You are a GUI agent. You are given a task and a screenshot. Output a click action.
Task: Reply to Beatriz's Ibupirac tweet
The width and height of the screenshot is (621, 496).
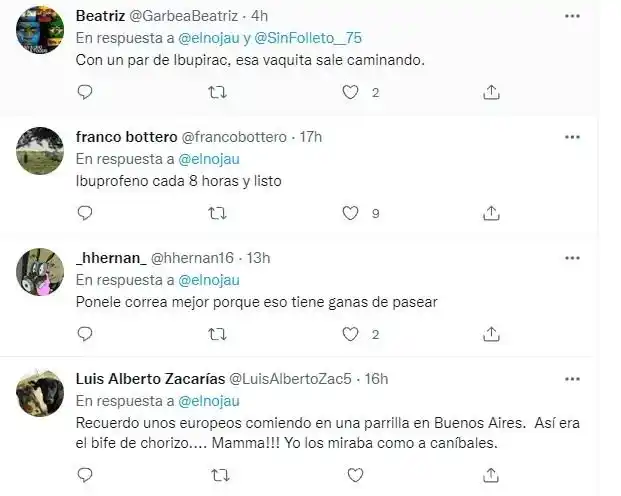point(85,92)
